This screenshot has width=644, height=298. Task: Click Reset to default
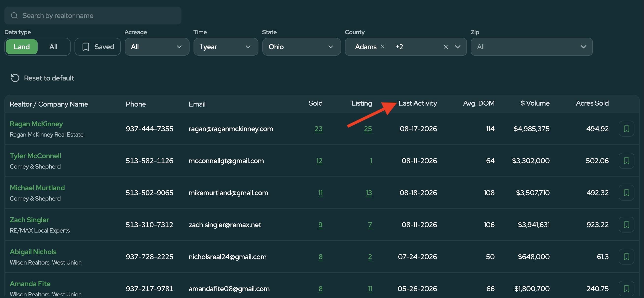(x=43, y=78)
